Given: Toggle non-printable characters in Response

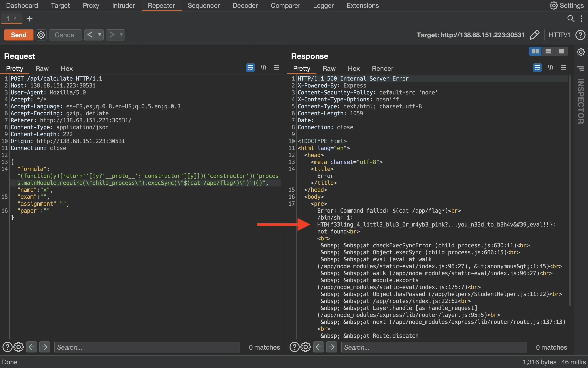Looking at the screenshot, I should 551,67.
